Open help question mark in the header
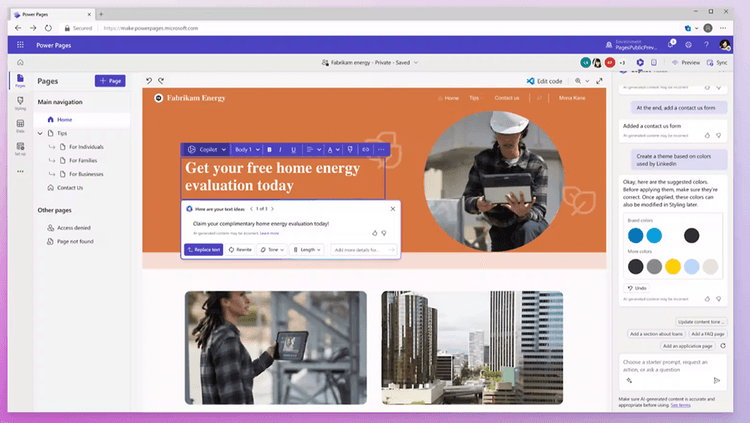Screen dimensions: 750x423 click(706, 45)
